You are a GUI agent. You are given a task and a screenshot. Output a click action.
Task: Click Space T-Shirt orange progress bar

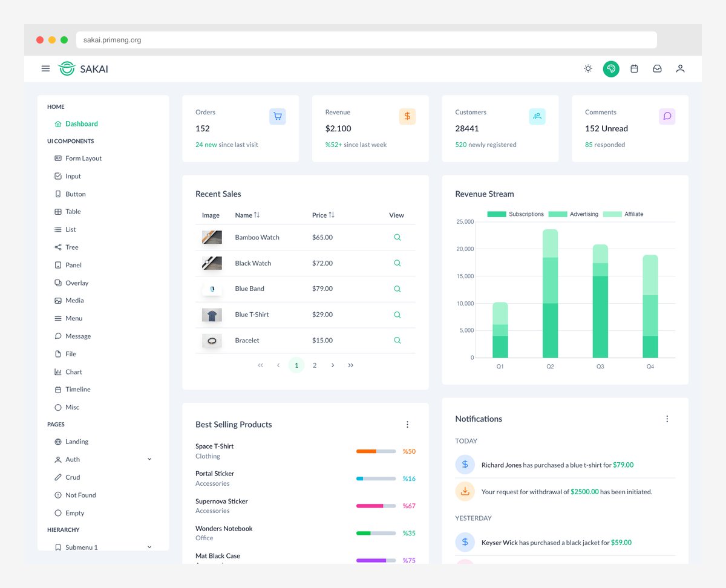click(x=376, y=451)
